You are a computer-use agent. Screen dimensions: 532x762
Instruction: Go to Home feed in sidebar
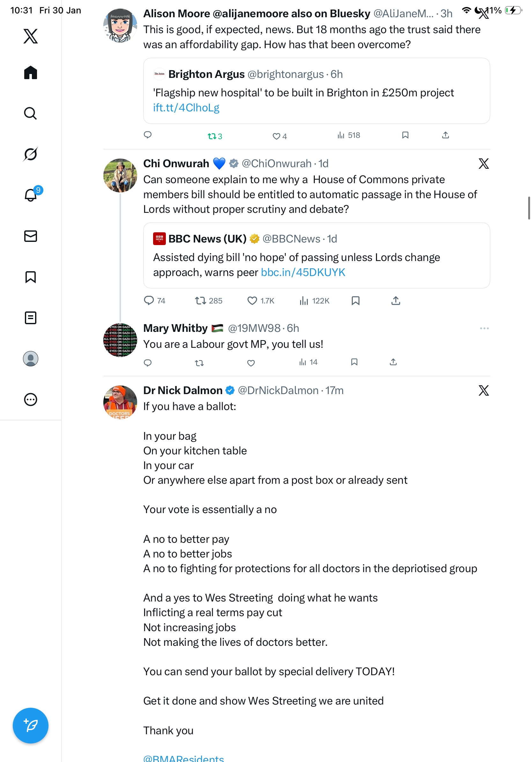click(31, 73)
